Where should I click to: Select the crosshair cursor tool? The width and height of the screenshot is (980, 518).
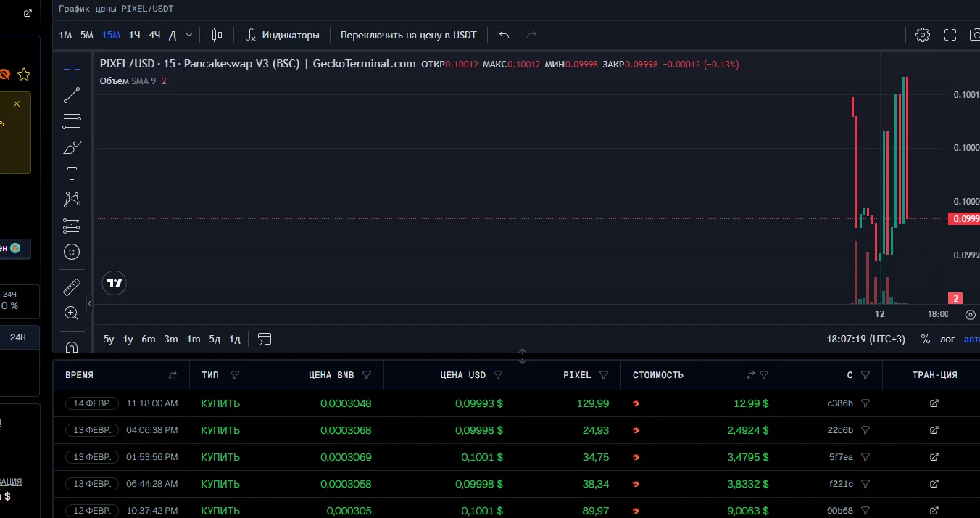coord(72,69)
